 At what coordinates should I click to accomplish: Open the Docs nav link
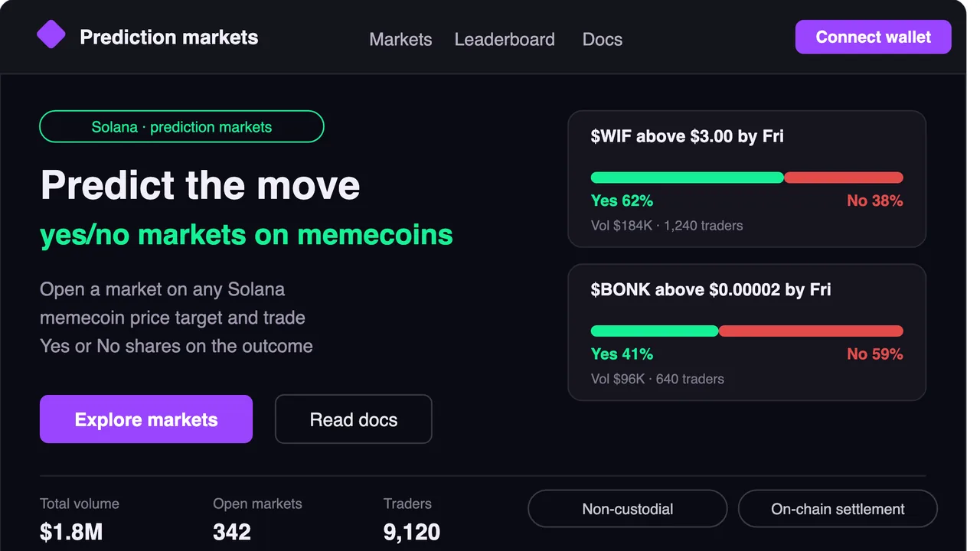point(603,40)
